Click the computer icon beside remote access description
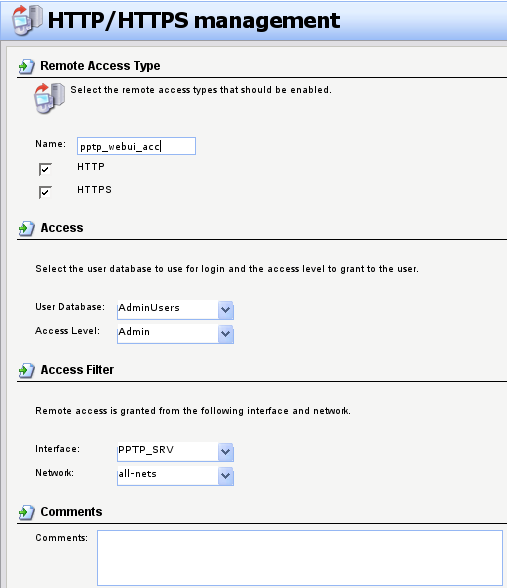Image resolution: width=507 pixels, height=588 pixels. [49, 98]
